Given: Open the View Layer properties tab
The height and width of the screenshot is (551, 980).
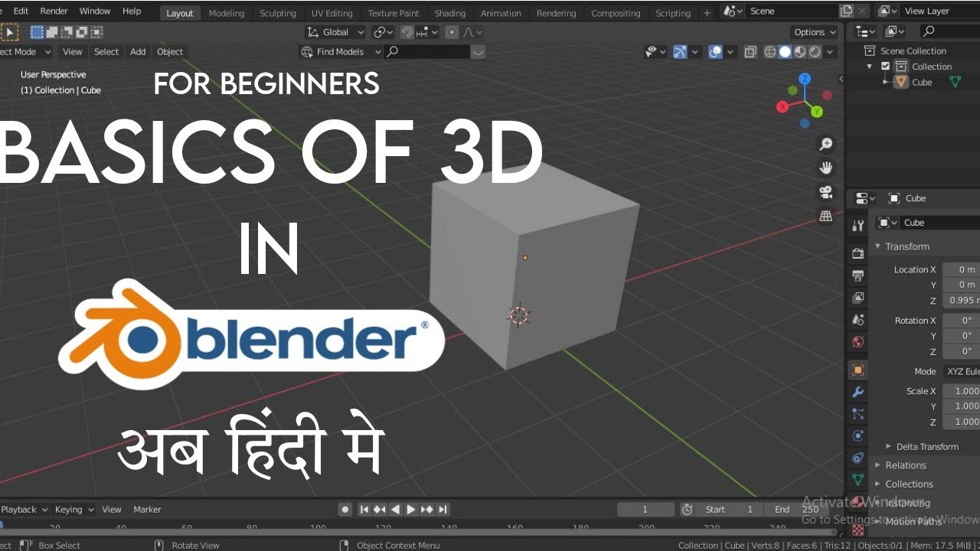Looking at the screenshot, I should (858, 298).
